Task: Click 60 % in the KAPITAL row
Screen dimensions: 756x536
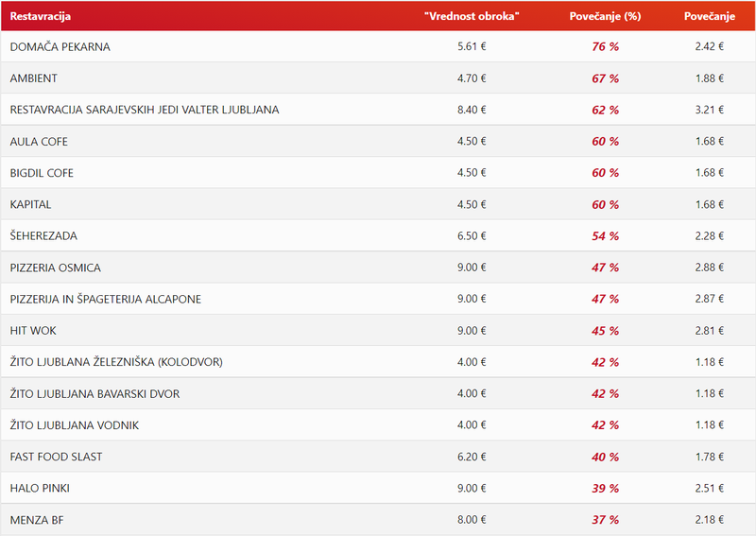Action: tap(605, 204)
